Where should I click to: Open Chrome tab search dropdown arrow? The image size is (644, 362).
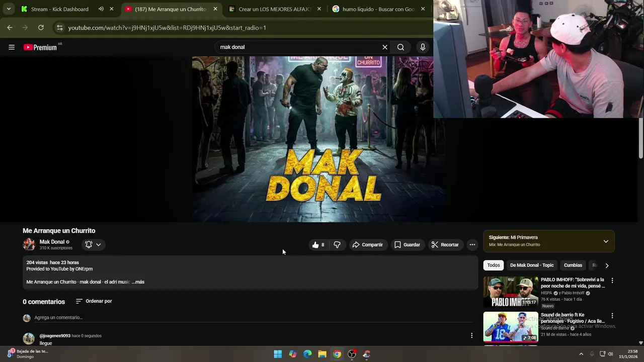[9, 9]
